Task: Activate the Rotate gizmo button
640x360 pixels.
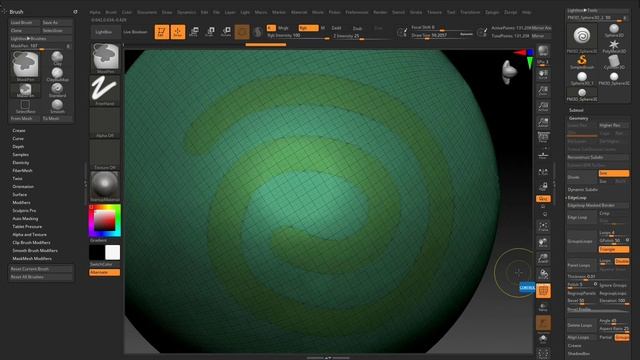Action: tap(226, 32)
